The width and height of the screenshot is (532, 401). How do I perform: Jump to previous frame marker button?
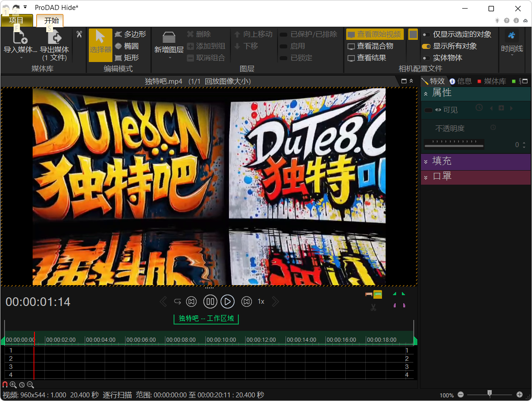pyautogui.click(x=191, y=301)
